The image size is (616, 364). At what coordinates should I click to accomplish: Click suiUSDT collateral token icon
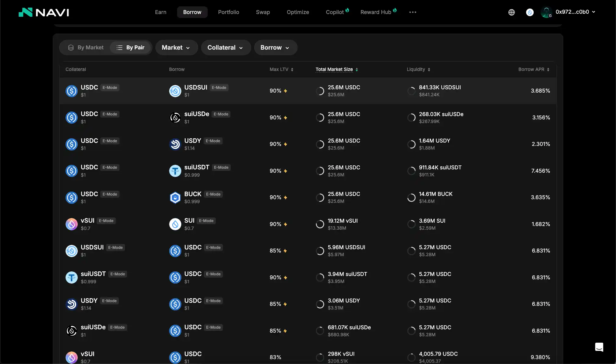(x=72, y=277)
